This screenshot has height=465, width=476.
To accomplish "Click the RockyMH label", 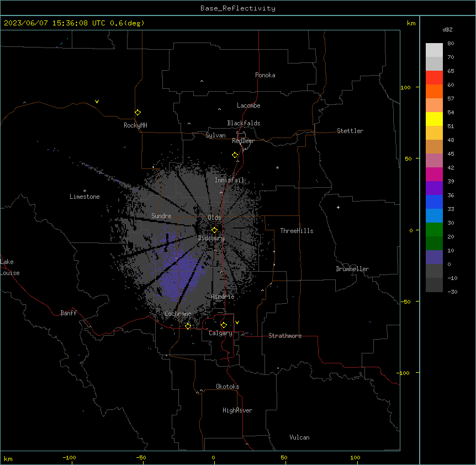I will pyautogui.click(x=135, y=125).
